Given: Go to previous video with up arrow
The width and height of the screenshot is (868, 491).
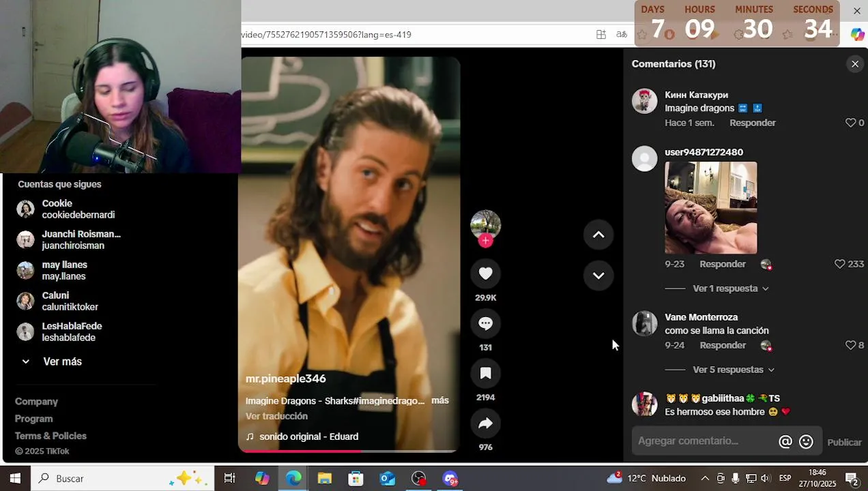Looking at the screenshot, I should click(598, 235).
